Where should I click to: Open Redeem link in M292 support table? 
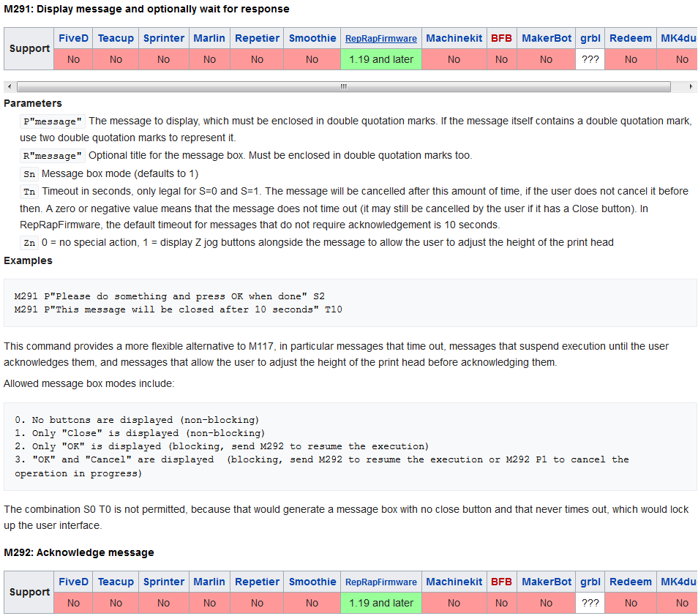coord(631,582)
